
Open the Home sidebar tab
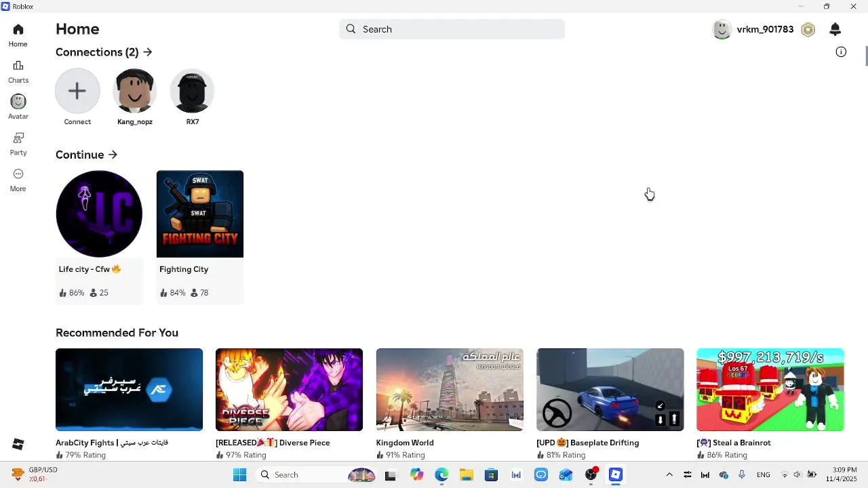pos(18,35)
